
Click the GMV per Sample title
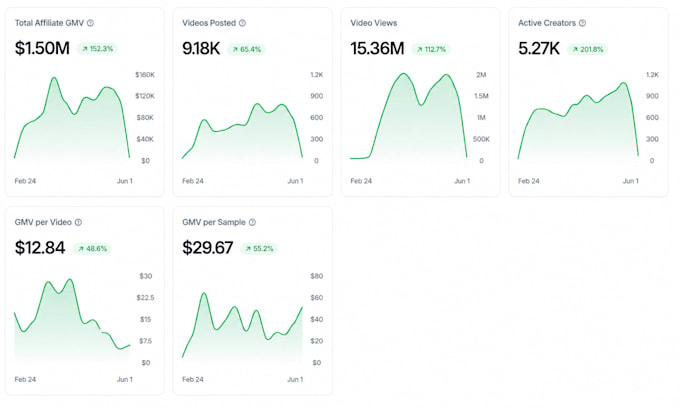point(214,222)
